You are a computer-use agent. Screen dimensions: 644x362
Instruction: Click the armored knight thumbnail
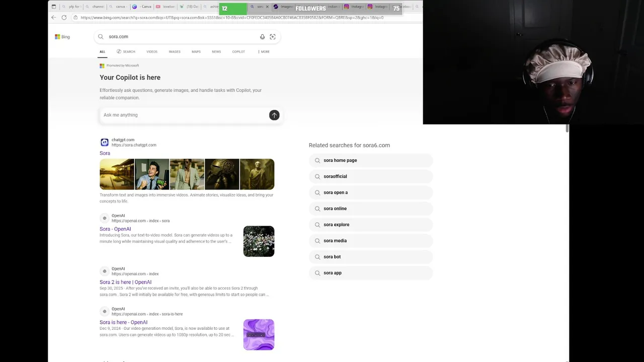[222, 174]
